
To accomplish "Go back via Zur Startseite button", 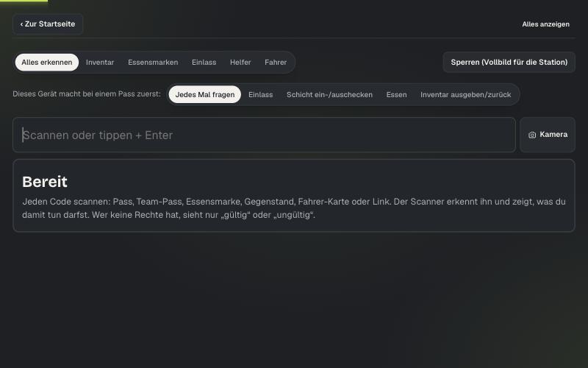I will click(x=48, y=24).
